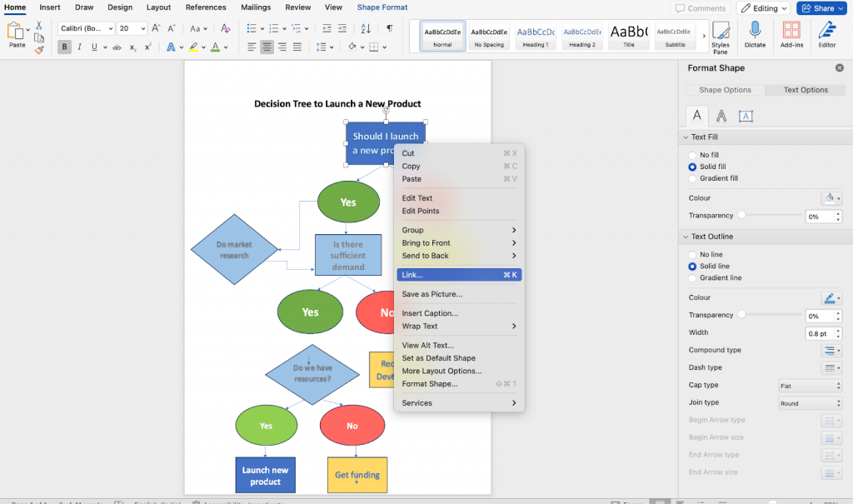Click the Italic formatting icon
This screenshot has width=853, height=504.
(79, 47)
